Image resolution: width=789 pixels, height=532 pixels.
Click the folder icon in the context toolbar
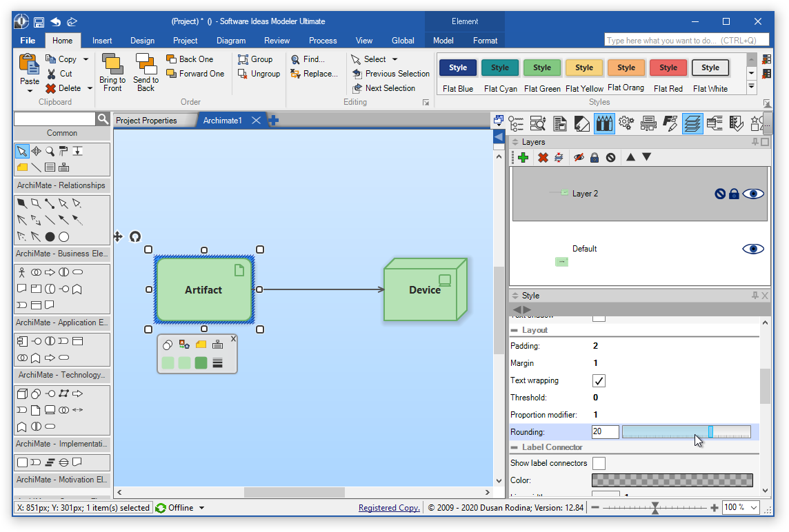pyautogui.click(x=201, y=345)
